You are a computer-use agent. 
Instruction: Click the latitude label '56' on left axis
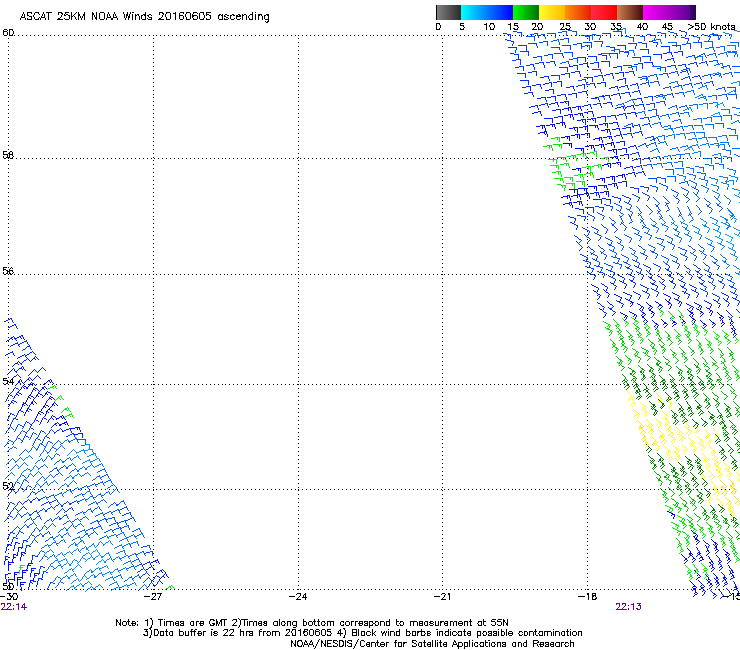pos(8,271)
